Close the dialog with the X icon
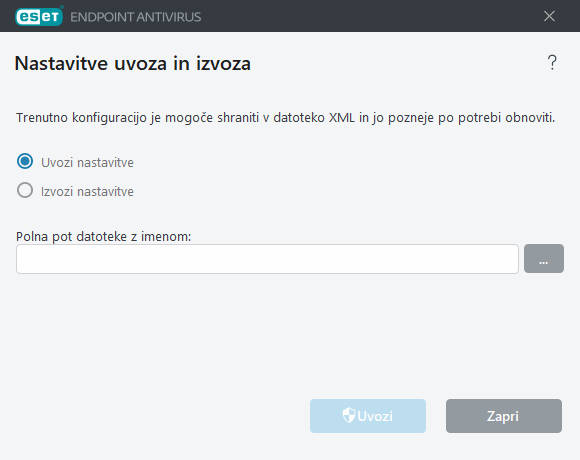Image resolution: width=580 pixels, height=460 pixels. pos(549,16)
